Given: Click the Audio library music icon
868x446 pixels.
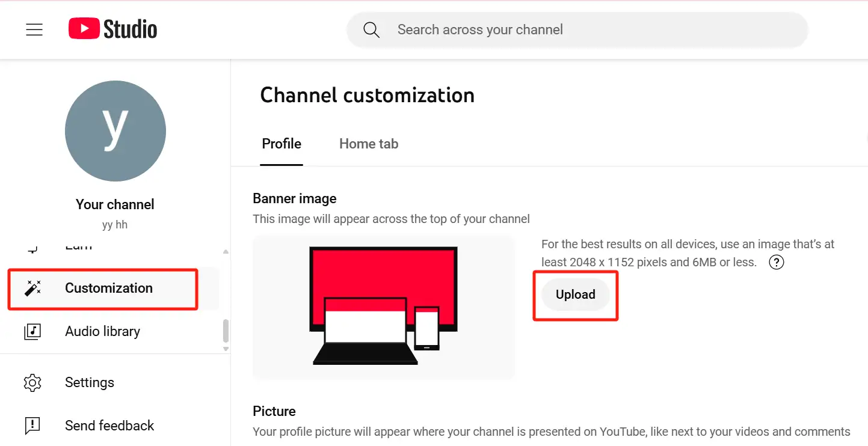Looking at the screenshot, I should click(x=32, y=331).
